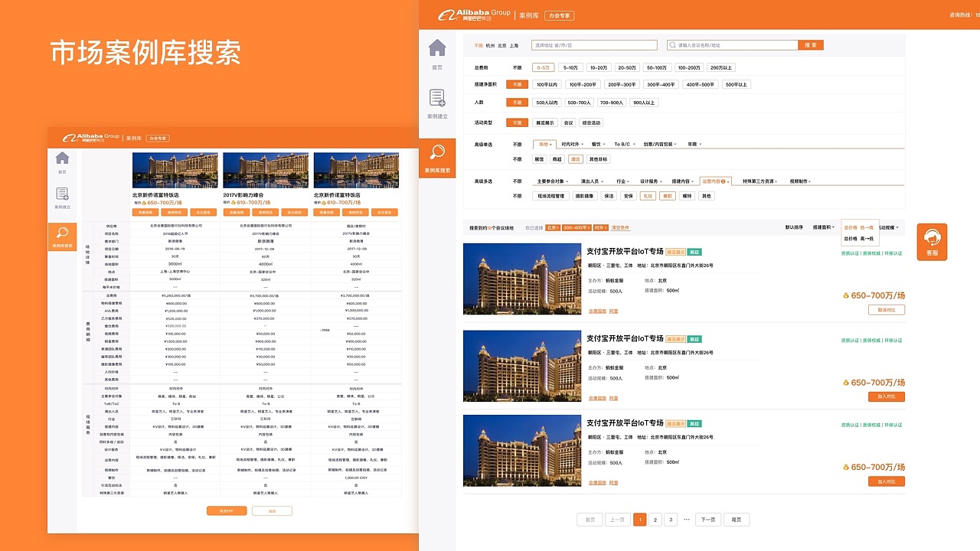Expand the 场地 advanced single-select dropdown

pos(544,144)
